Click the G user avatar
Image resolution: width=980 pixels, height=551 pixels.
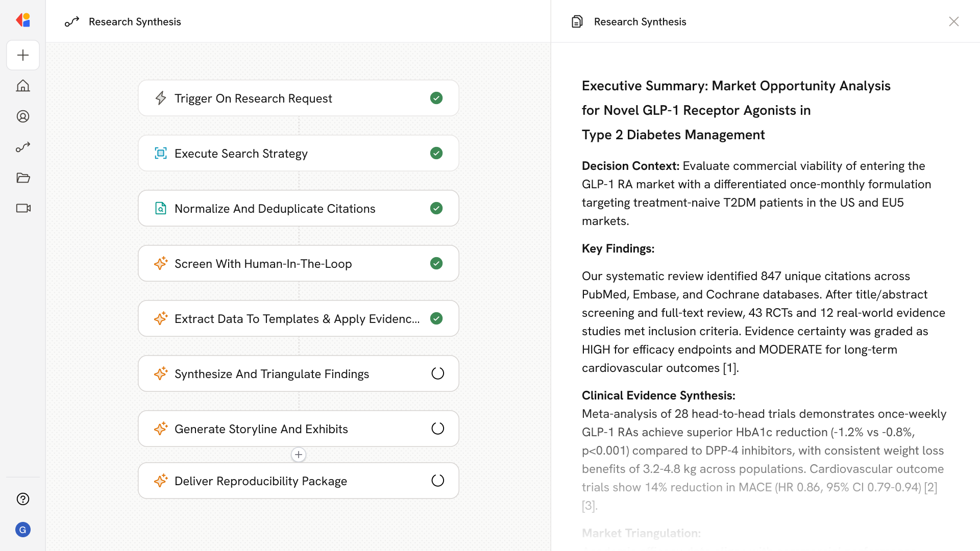click(x=23, y=530)
